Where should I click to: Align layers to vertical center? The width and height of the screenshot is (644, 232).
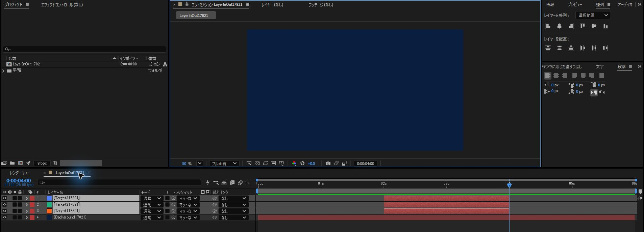point(594,26)
